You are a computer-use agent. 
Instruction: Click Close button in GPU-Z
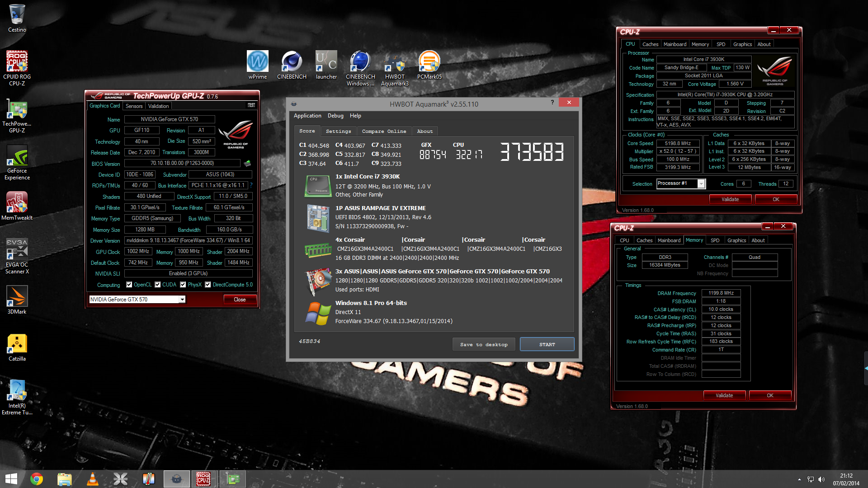pyautogui.click(x=240, y=300)
